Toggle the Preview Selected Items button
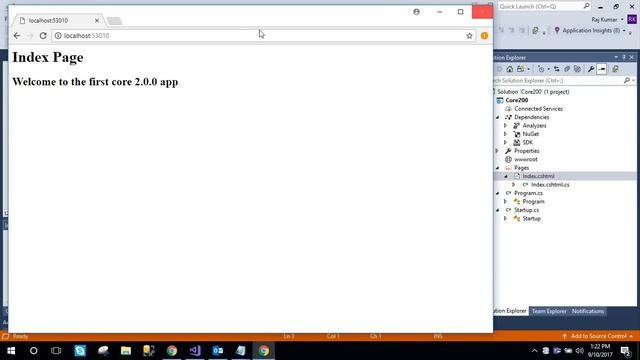 [602, 69]
